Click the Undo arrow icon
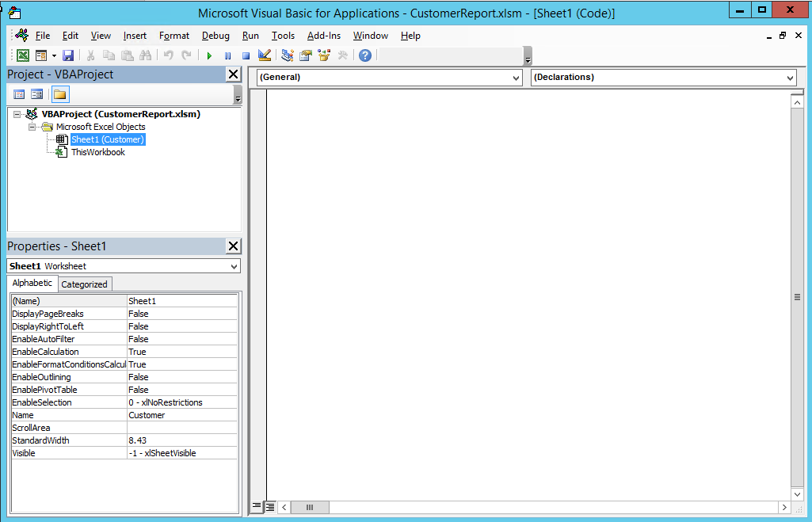This screenshot has height=522, width=812. (x=168, y=55)
